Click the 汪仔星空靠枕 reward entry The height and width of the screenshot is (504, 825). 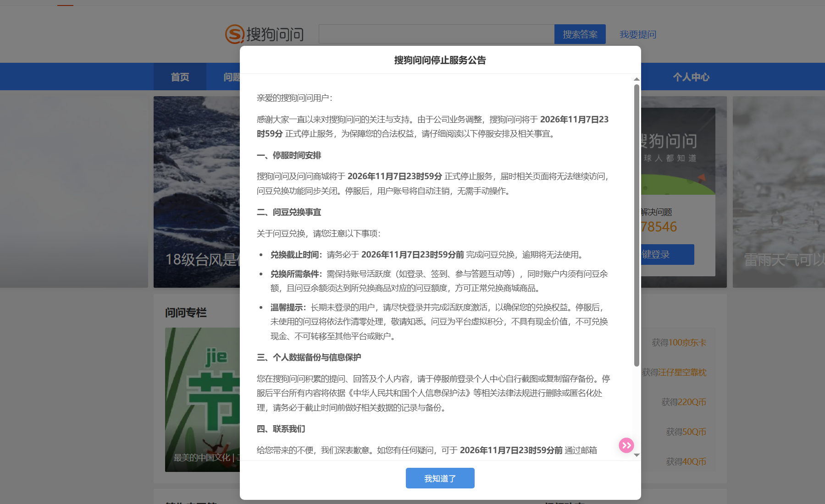pos(674,372)
